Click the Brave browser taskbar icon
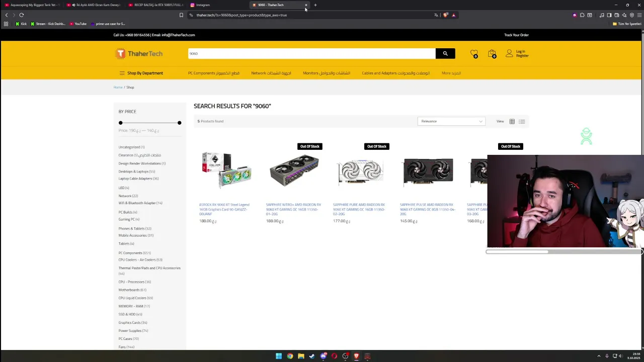Screen dimensions: 644x362 [356, 356]
